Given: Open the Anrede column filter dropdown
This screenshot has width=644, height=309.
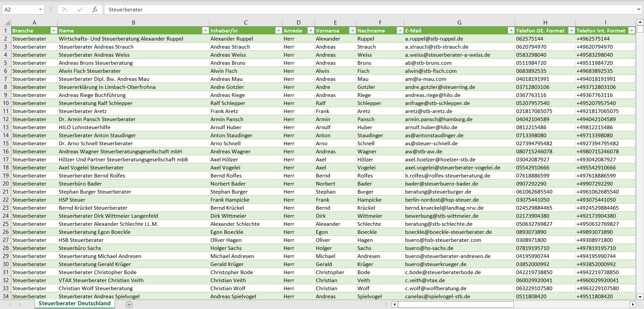Looking at the screenshot, I should pyautogui.click(x=311, y=31).
